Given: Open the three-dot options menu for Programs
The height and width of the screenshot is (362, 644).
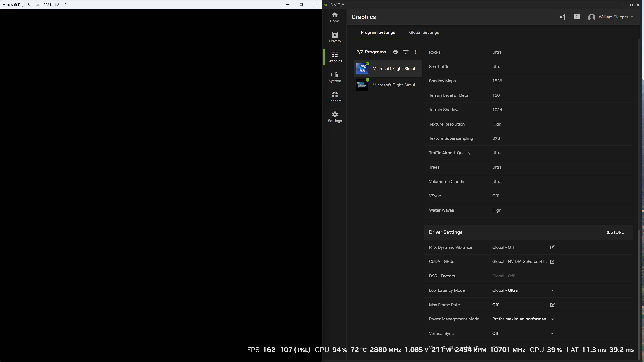Looking at the screenshot, I should click(416, 52).
